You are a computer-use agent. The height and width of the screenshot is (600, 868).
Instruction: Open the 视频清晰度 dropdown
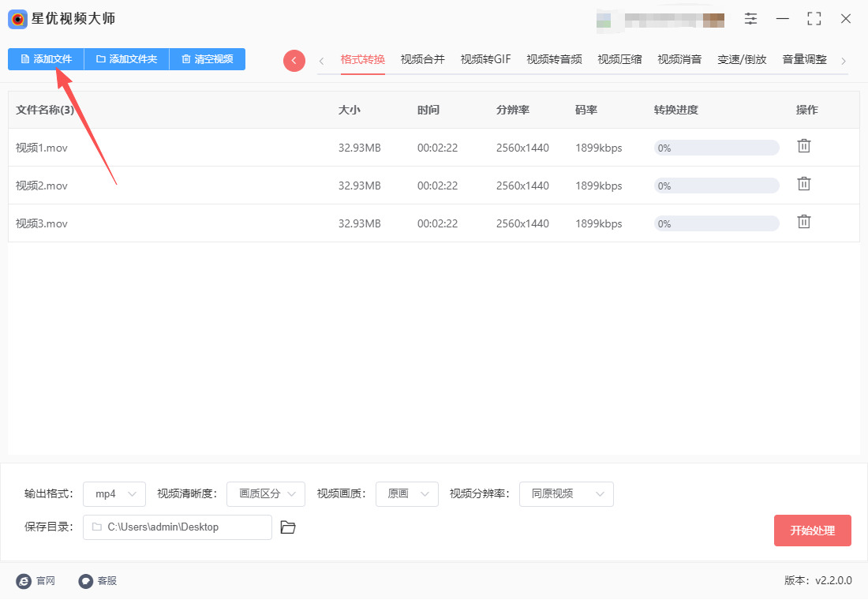coord(266,494)
